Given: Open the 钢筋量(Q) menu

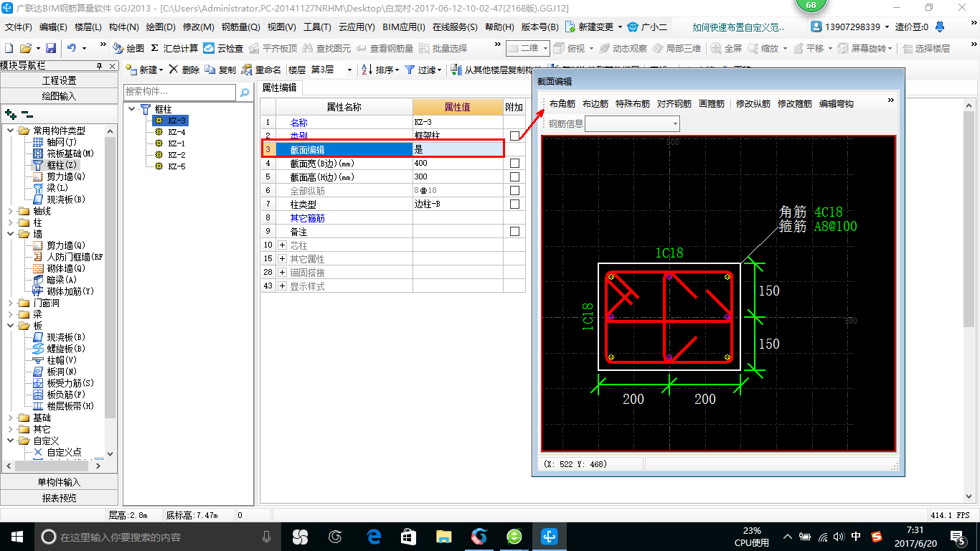Looking at the screenshot, I should tap(241, 27).
